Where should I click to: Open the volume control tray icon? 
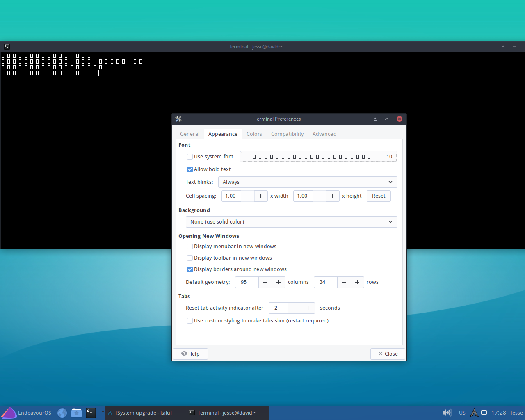[447, 413]
